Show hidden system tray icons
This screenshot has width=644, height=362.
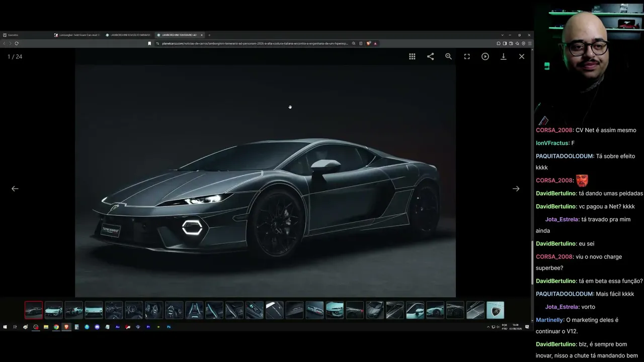coord(488,327)
